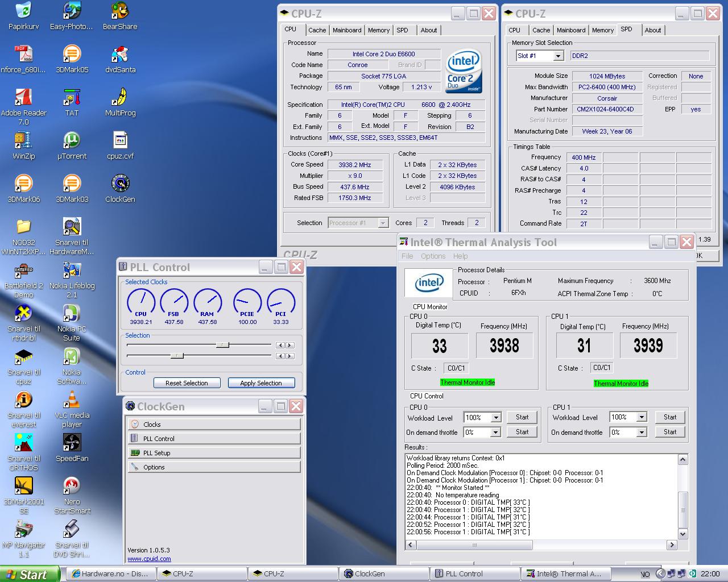
Task: Open the BearShare desktop icon
Action: coord(120,16)
